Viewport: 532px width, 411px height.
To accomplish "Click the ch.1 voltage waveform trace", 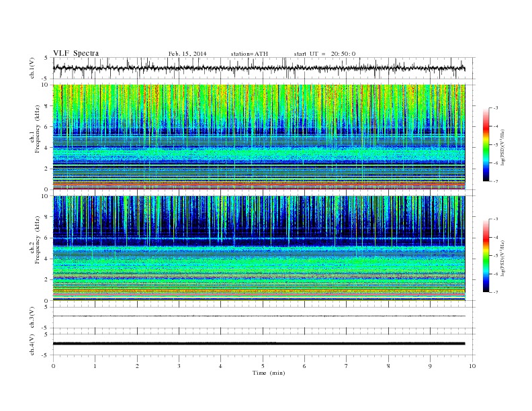I will [259, 68].
